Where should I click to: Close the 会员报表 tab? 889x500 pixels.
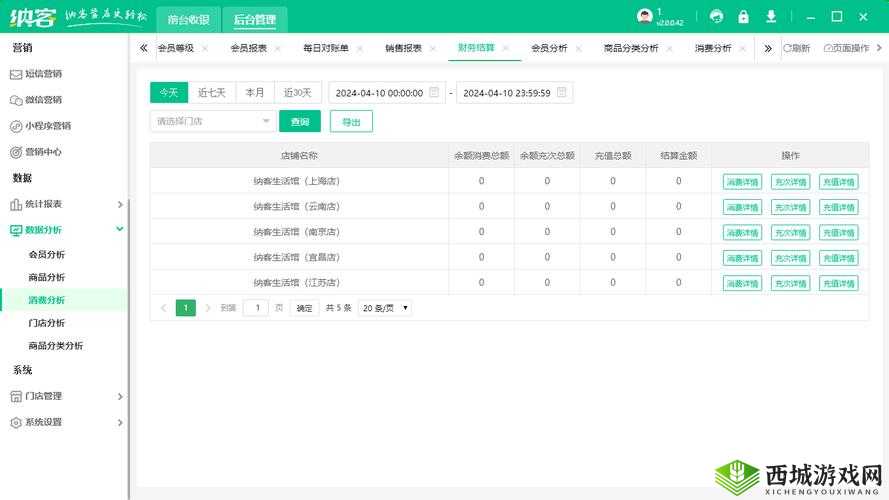pyautogui.click(x=278, y=49)
